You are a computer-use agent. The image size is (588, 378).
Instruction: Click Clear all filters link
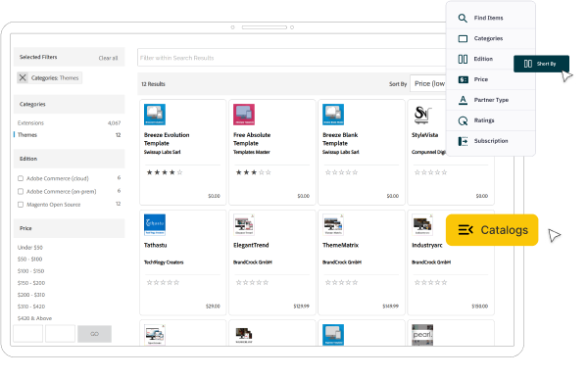point(108,58)
